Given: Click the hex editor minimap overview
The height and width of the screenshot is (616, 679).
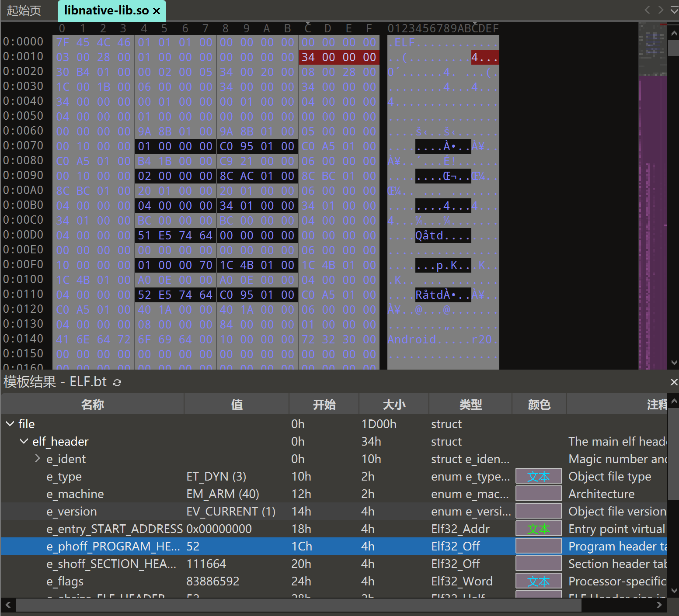Looking at the screenshot, I should coord(652,197).
